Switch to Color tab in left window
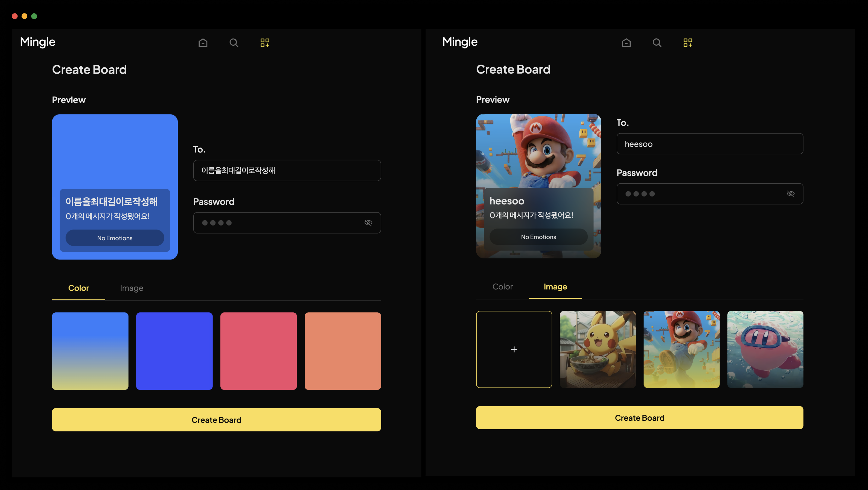868x490 pixels. pyautogui.click(x=78, y=288)
